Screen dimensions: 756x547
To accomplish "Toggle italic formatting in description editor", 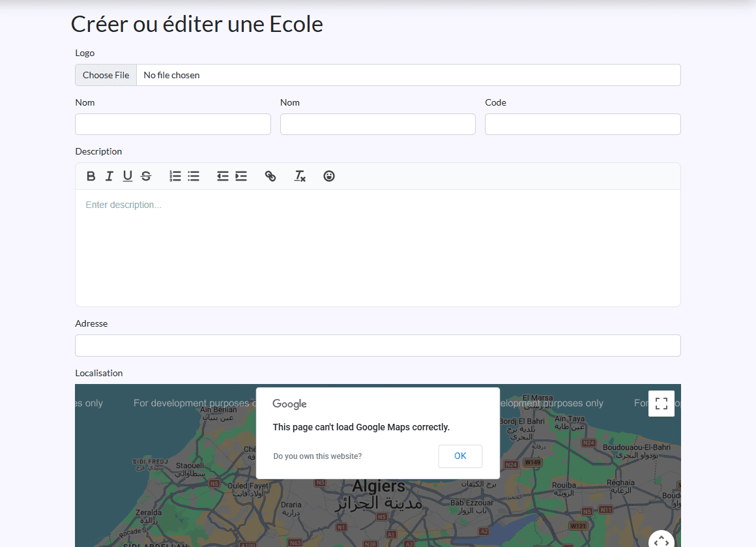I will [x=109, y=176].
